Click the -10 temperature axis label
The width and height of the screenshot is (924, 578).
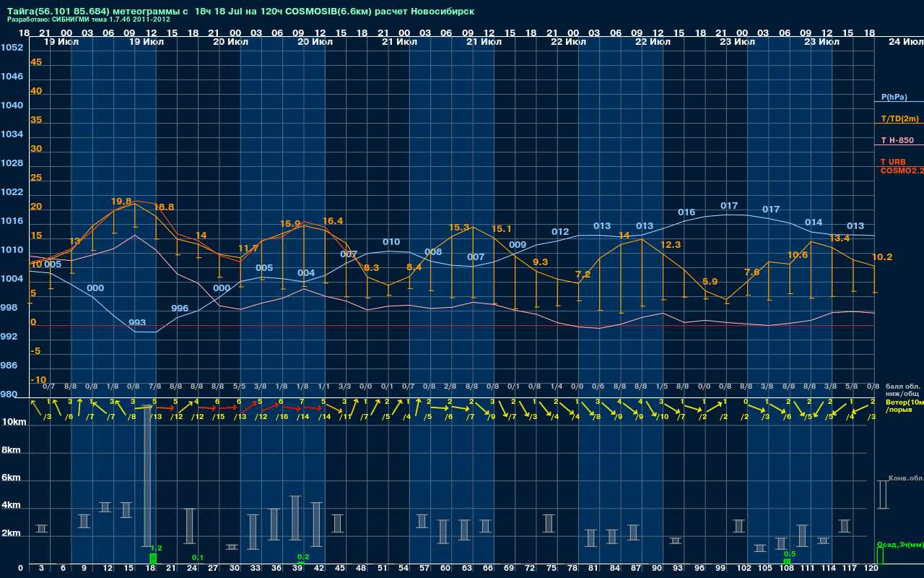pos(38,379)
